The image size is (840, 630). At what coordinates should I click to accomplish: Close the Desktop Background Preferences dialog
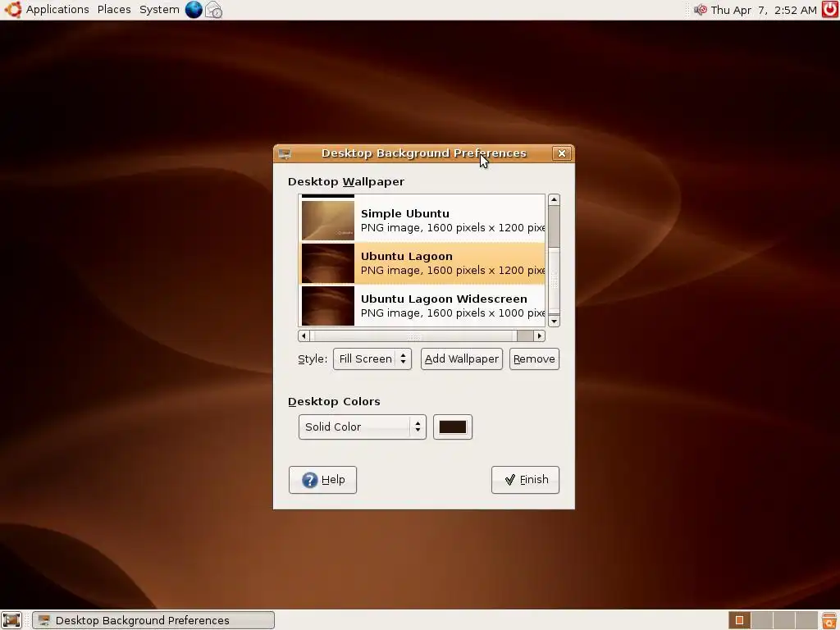561,153
